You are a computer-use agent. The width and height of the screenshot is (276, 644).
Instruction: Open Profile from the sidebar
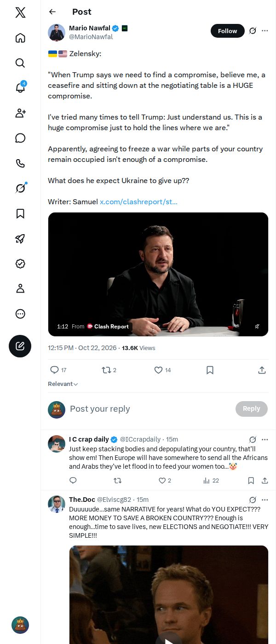[20, 288]
